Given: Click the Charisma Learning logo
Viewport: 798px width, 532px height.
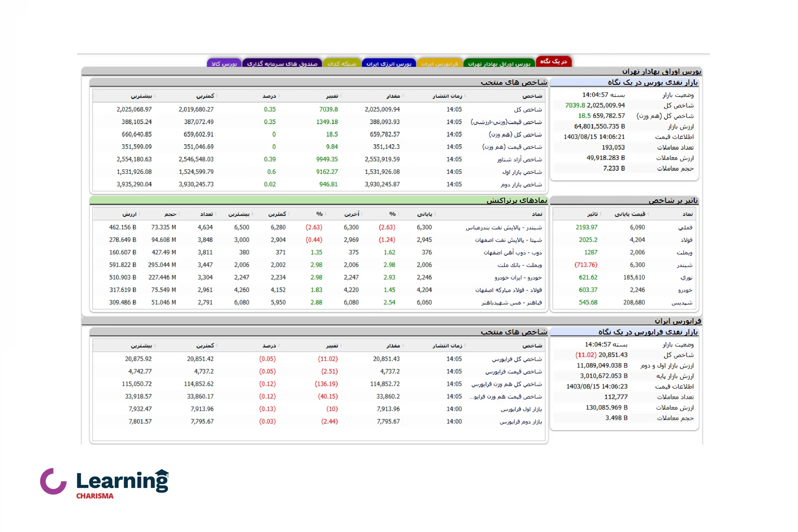Looking at the screenshot, I should [x=104, y=483].
